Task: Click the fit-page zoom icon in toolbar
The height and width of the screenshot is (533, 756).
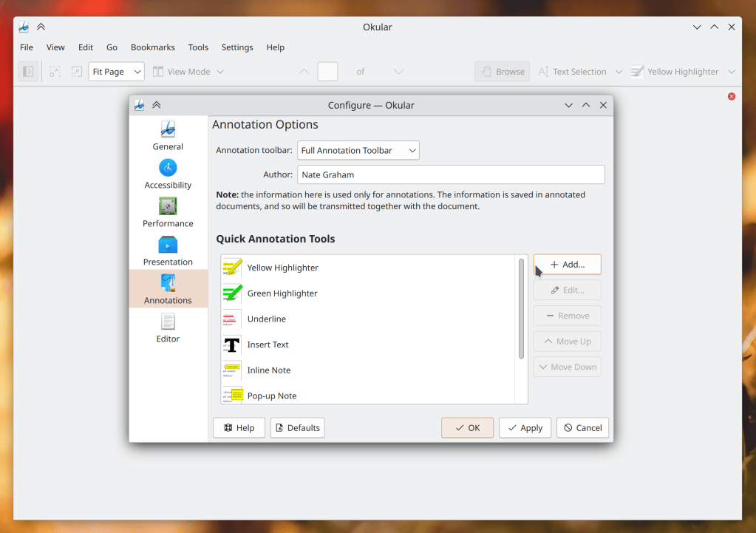Action: 77,72
